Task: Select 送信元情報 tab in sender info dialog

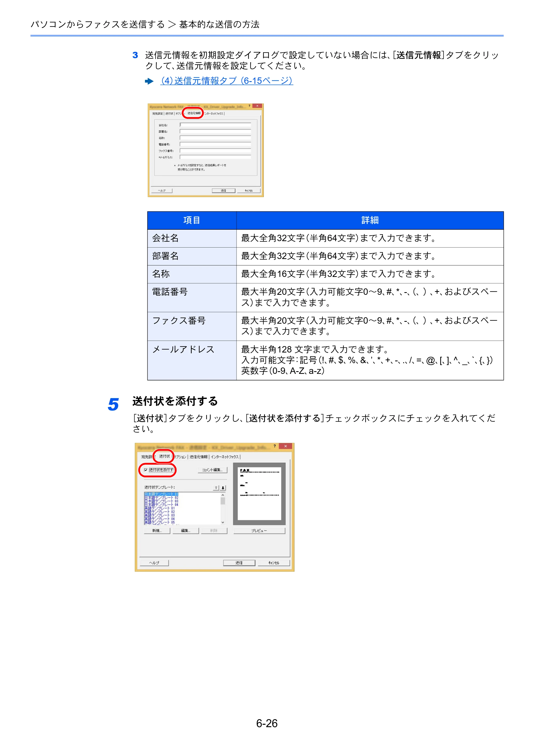Action: [194, 113]
